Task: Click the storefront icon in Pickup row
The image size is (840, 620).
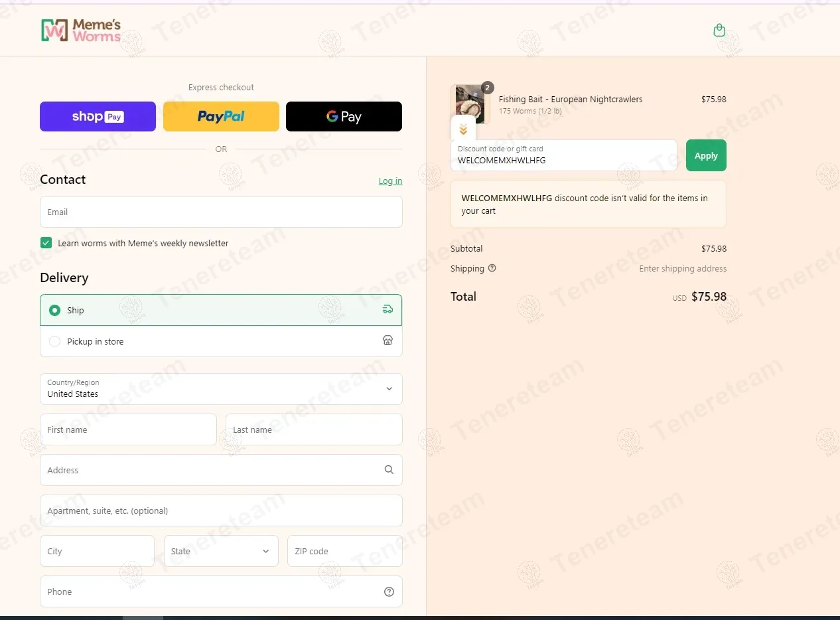Action: (x=388, y=341)
